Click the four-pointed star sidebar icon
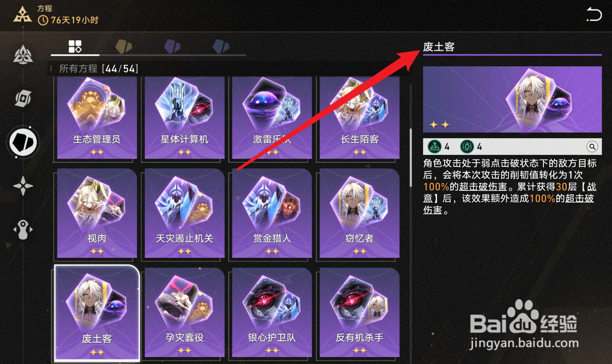The height and width of the screenshot is (364, 612). click(x=23, y=186)
